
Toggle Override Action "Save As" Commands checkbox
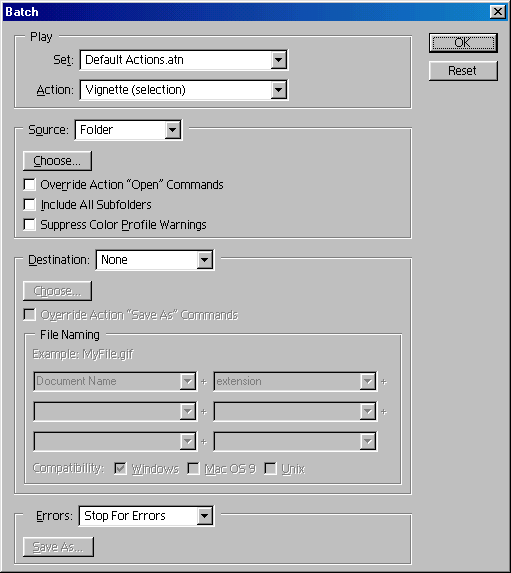[x=29, y=315]
